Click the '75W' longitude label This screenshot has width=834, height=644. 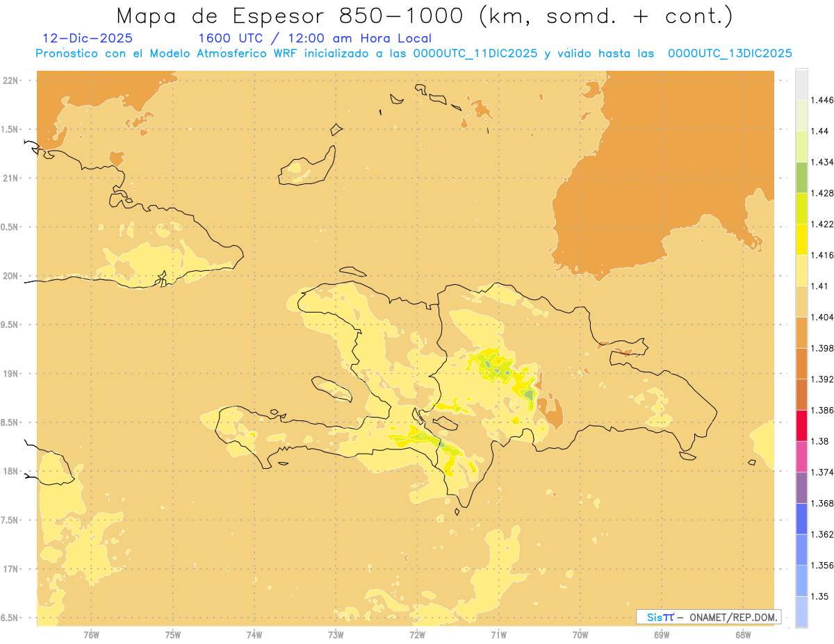click(173, 635)
